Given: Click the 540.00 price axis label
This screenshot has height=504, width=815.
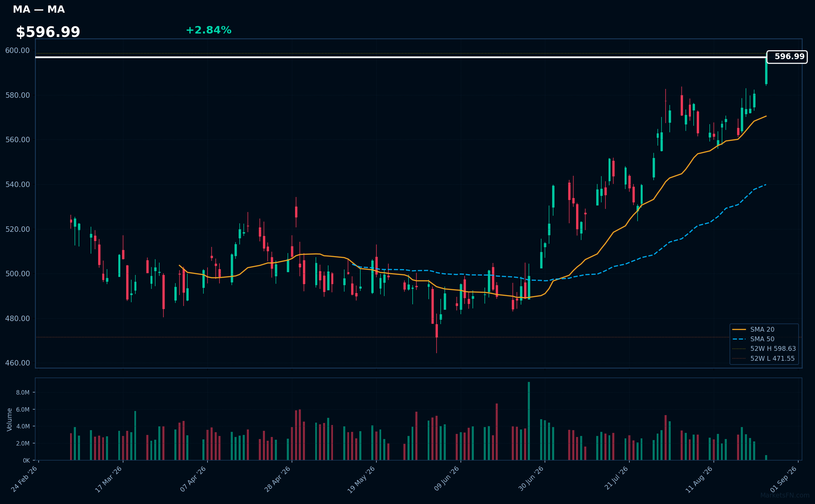Looking at the screenshot, I should [17, 184].
